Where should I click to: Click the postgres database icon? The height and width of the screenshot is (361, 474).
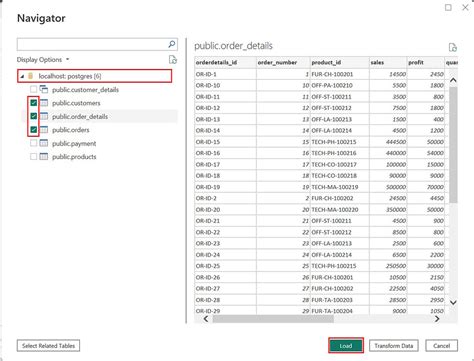(x=31, y=76)
